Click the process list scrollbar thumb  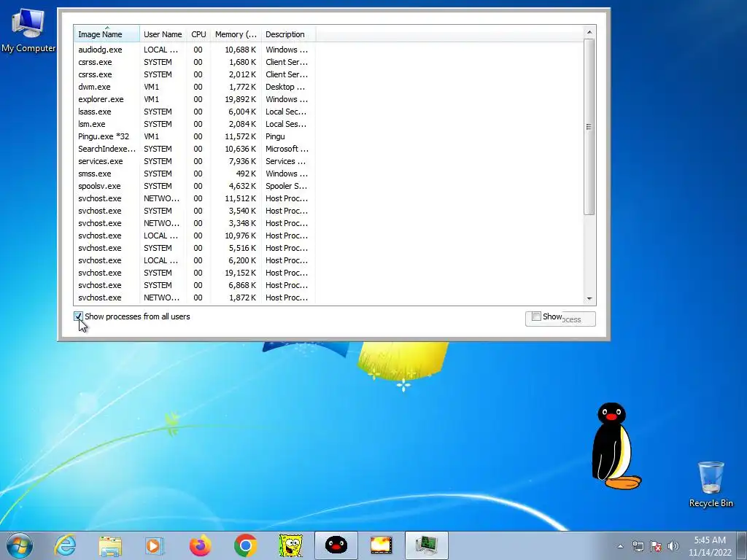[589, 127]
